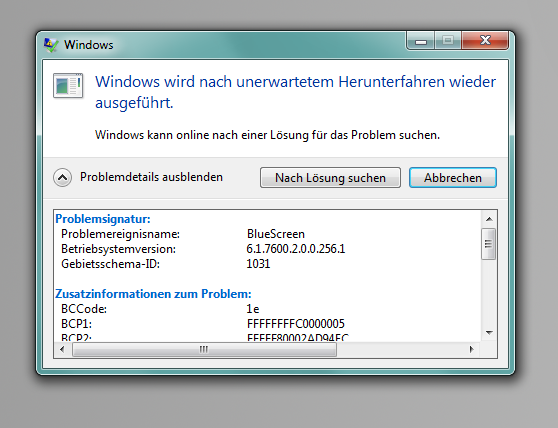Close the dialog with the red X
The width and height of the screenshot is (558, 428).
pos(485,40)
